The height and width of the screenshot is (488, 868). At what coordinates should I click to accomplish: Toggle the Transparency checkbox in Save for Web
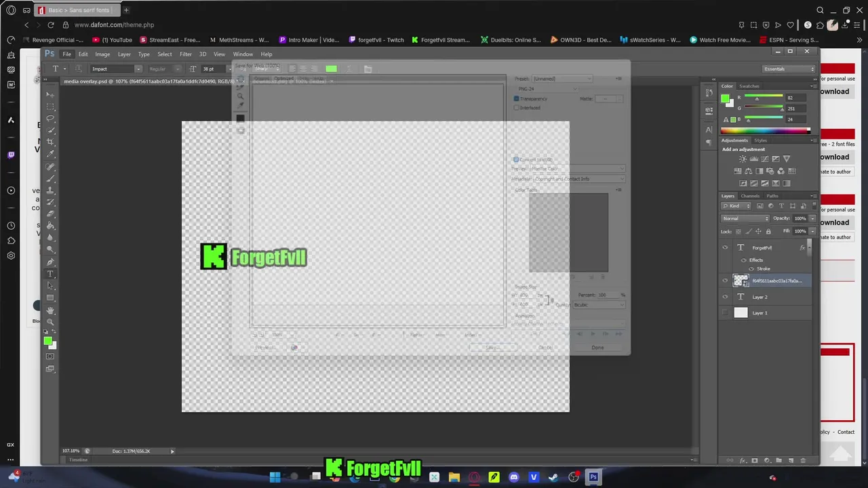click(516, 99)
